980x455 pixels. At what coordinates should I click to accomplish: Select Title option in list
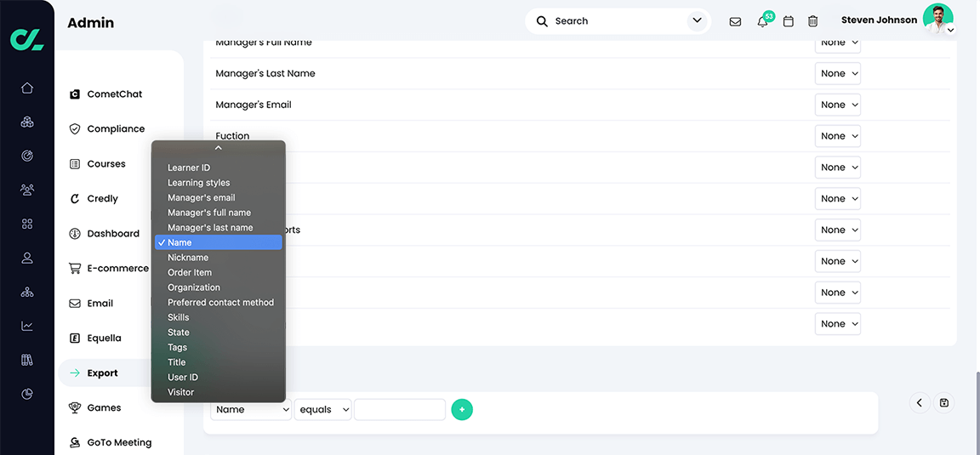pyautogui.click(x=218, y=362)
